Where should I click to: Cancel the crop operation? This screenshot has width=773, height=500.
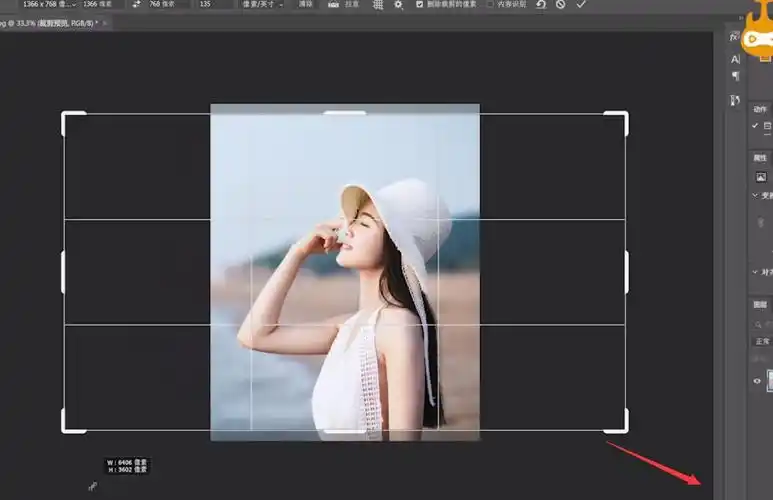[560, 5]
